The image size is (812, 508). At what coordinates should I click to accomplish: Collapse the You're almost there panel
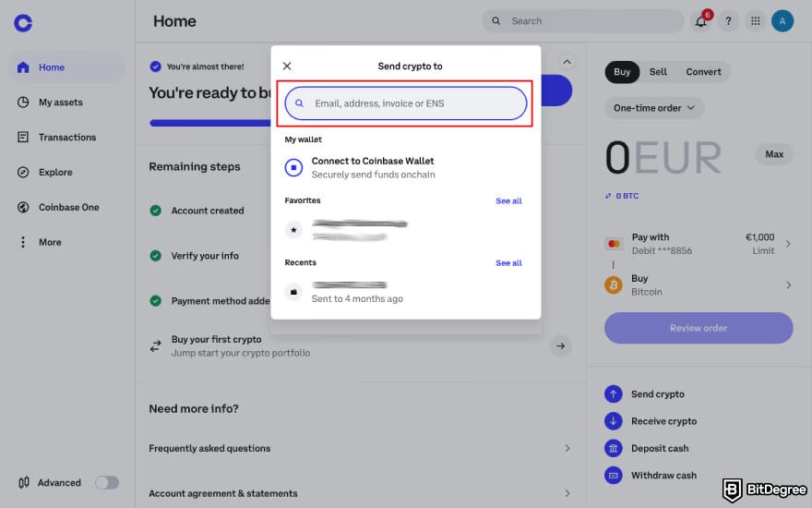[567, 62]
